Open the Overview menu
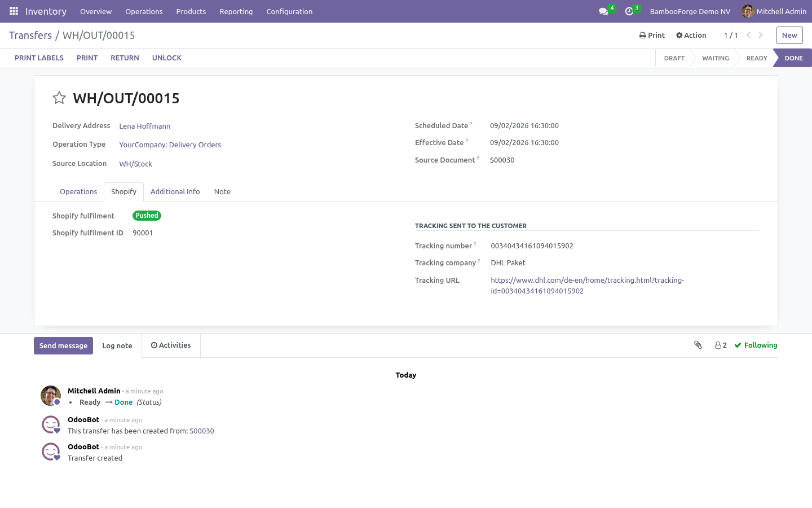 pyautogui.click(x=96, y=11)
